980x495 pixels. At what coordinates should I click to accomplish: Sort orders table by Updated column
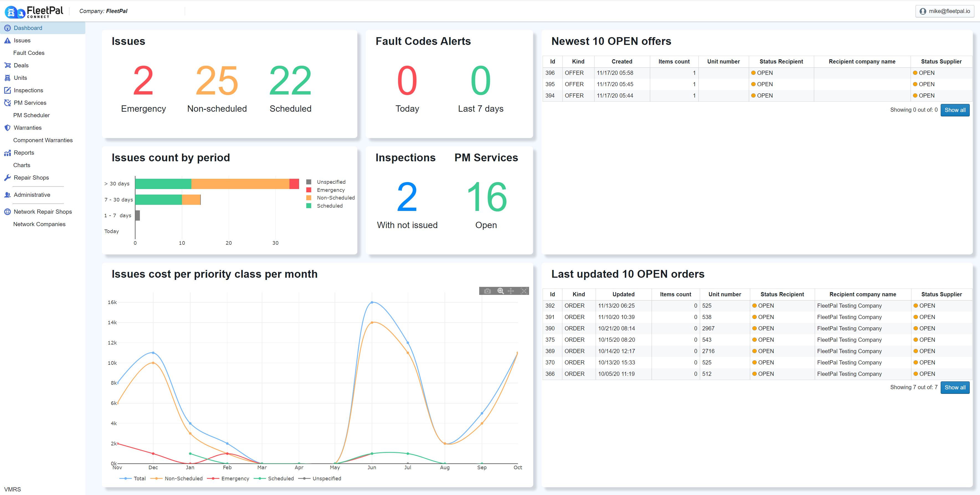click(623, 294)
